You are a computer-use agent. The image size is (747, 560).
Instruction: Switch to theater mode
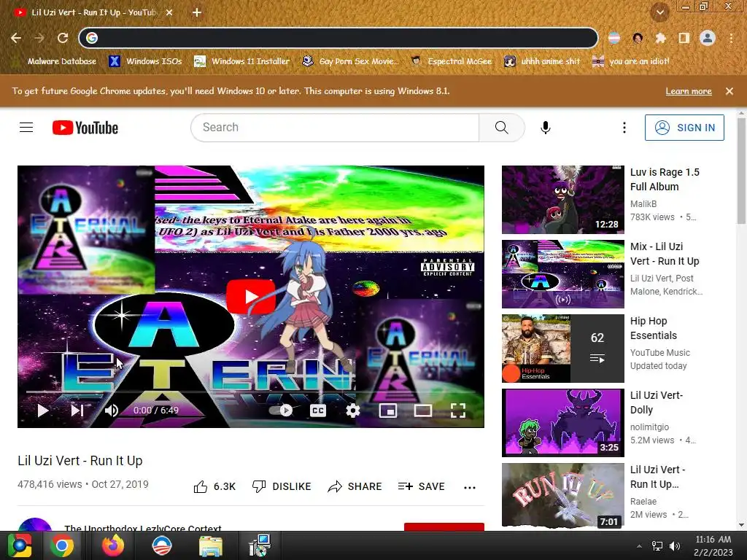[x=422, y=411]
